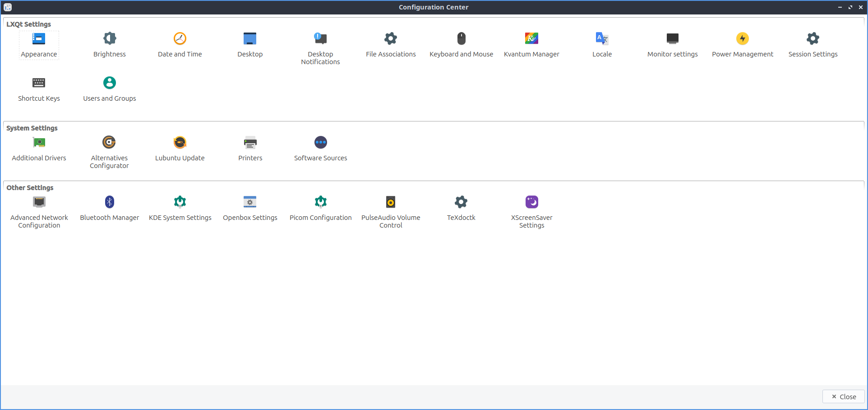
Task: Launch Additional Drivers
Action: pyautogui.click(x=39, y=143)
